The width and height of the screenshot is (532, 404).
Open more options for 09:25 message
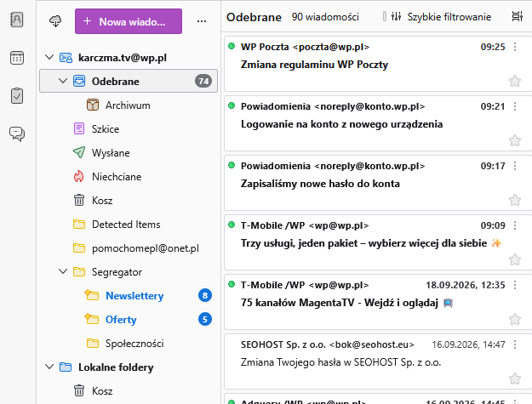[x=515, y=47]
